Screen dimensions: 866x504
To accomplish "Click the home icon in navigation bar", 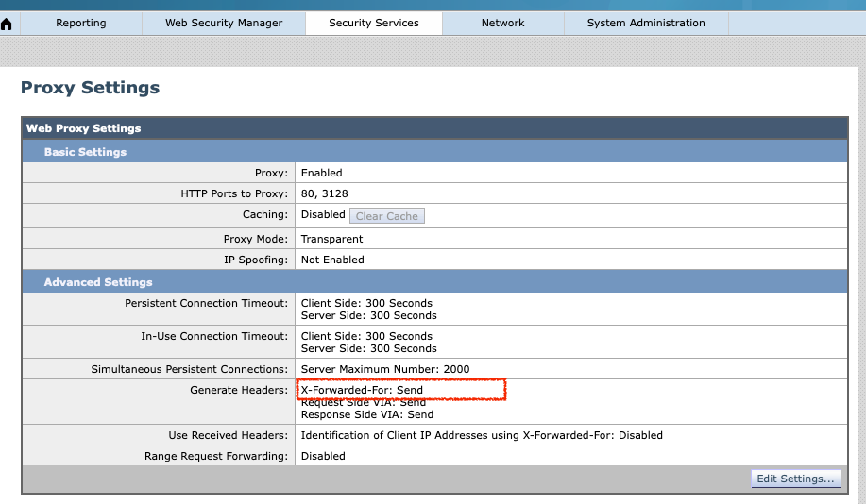I will tap(7, 24).
